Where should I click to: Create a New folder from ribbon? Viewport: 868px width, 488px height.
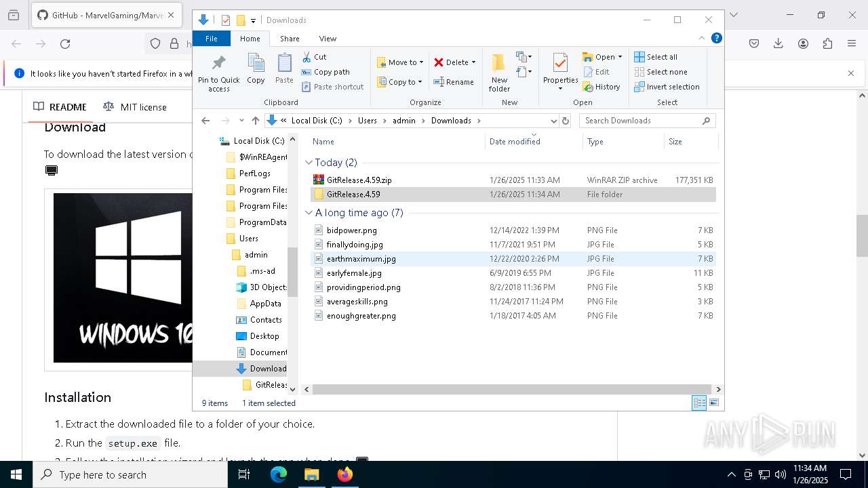pyautogui.click(x=499, y=73)
